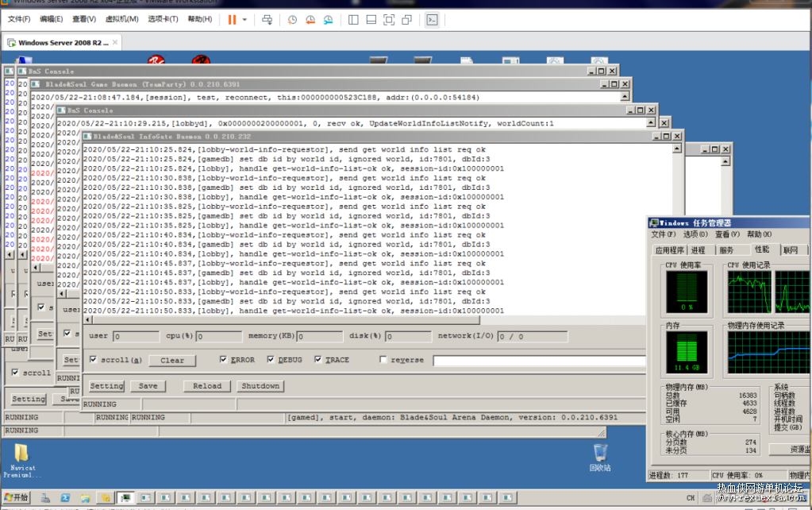Switch to Task Manager 联网 tab

pos(791,250)
